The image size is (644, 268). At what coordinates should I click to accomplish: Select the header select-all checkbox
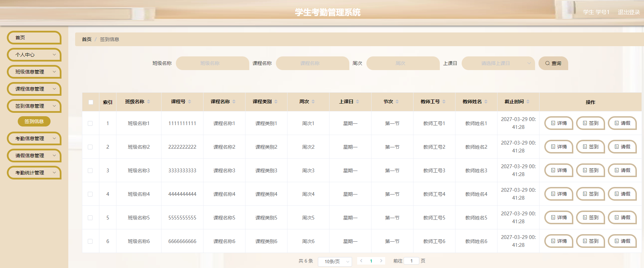[x=91, y=102]
